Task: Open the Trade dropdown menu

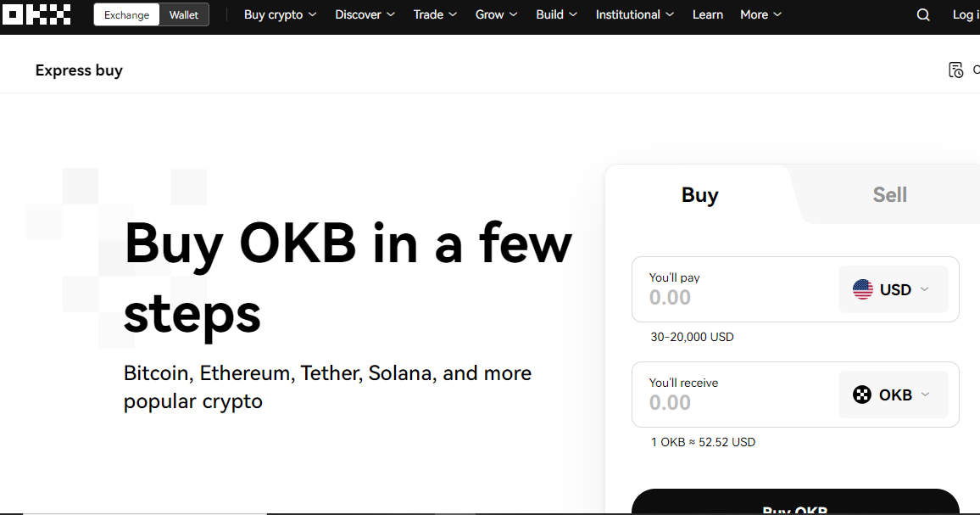Action: tap(435, 14)
